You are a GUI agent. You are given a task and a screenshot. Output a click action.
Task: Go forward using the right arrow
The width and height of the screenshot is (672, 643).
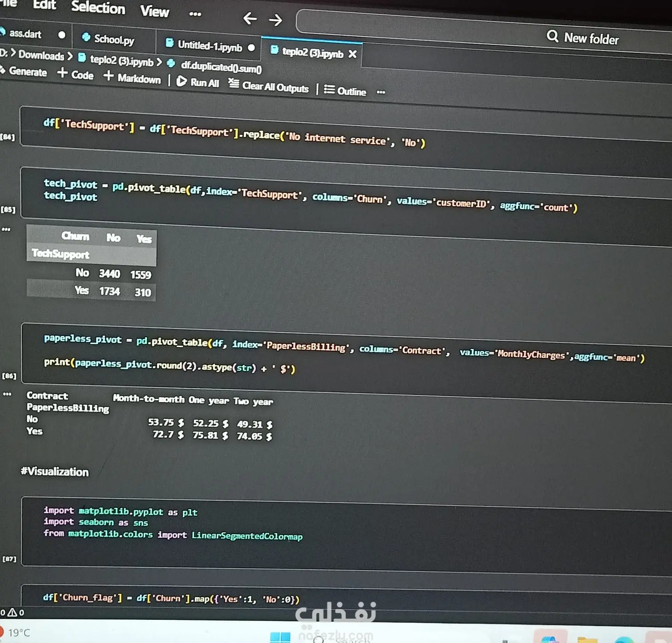(276, 20)
